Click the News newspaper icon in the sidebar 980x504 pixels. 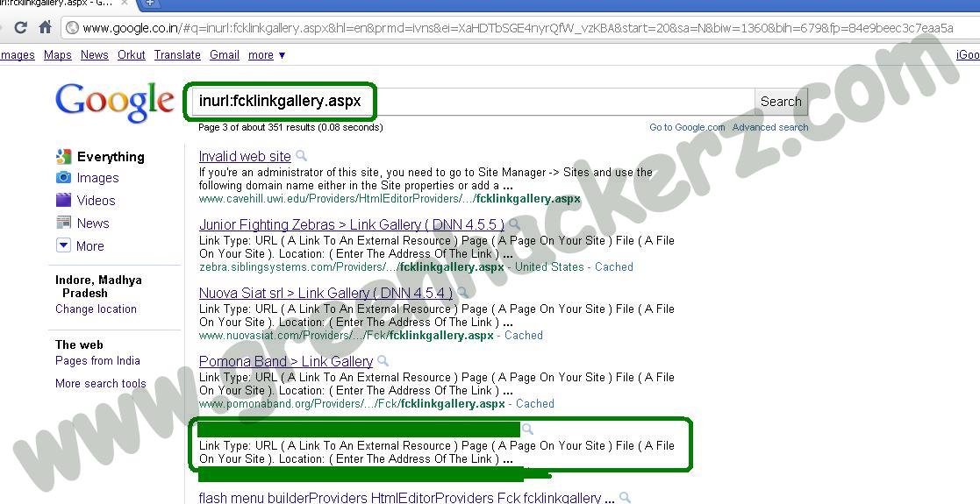point(63,223)
